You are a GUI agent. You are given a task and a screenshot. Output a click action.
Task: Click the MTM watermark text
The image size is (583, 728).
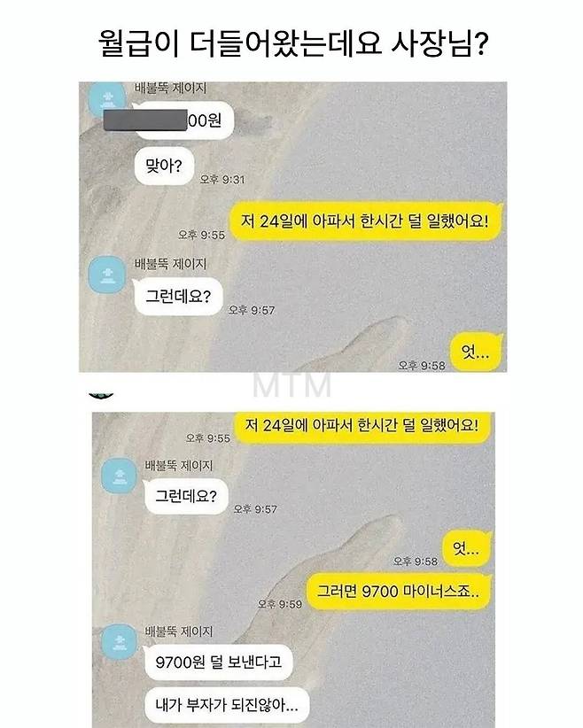[x=292, y=385]
